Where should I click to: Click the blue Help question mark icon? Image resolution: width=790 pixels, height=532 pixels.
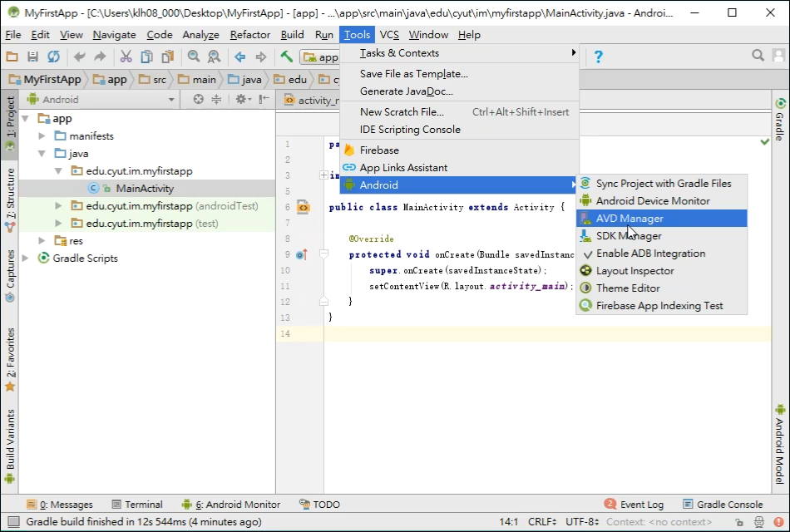point(598,57)
